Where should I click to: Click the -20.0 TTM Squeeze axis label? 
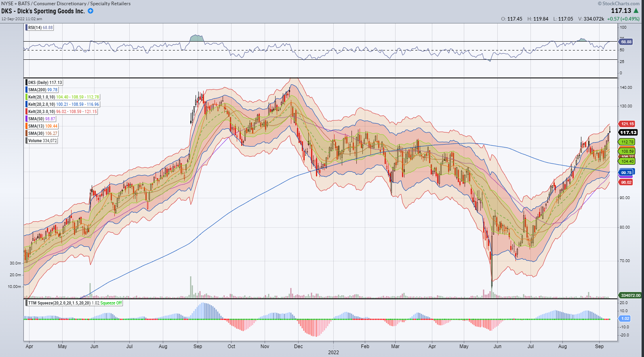coord(624,335)
